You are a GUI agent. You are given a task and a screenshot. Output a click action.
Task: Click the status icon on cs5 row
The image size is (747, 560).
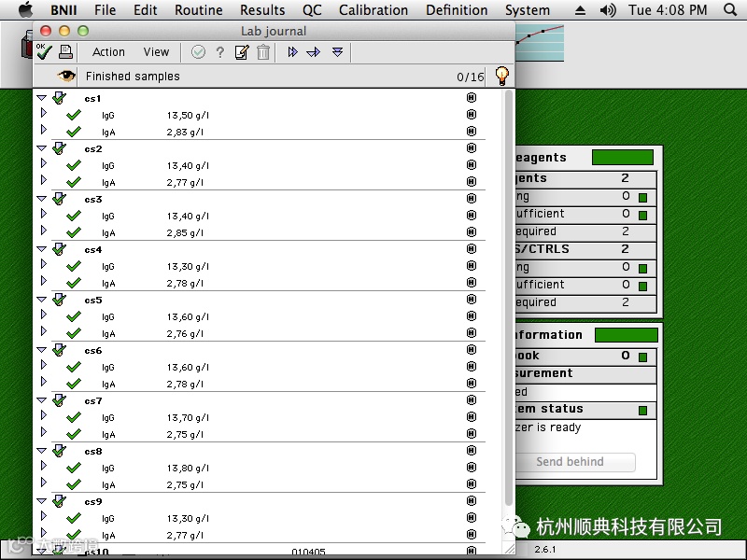click(x=472, y=299)
